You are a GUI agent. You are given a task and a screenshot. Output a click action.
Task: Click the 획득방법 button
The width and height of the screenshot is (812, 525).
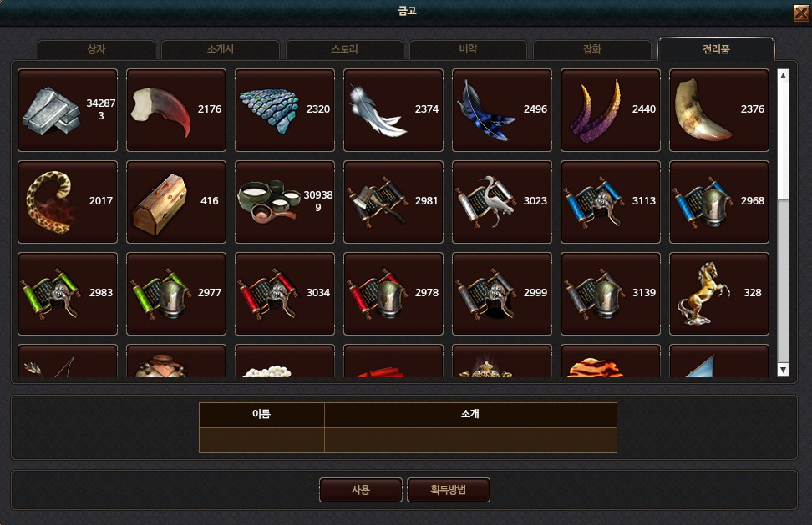pyautogui.click(x=449, y=490)
